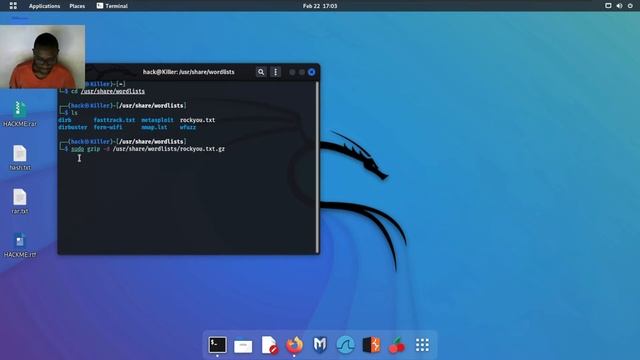Select HACKME.rtf document on the desktop
Image resolution: width=640 pixels, height=360 pixels.
[x=20, y=245]
